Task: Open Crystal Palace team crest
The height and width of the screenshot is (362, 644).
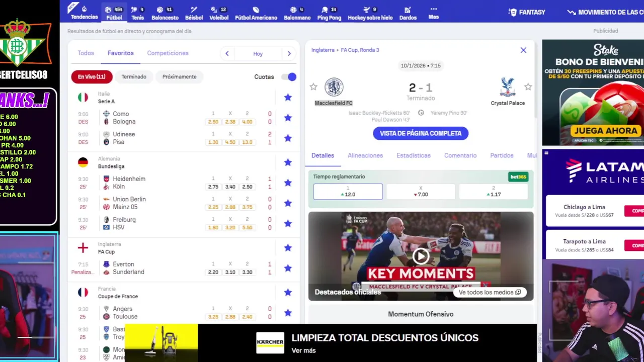Action: (x=508, y=87)
